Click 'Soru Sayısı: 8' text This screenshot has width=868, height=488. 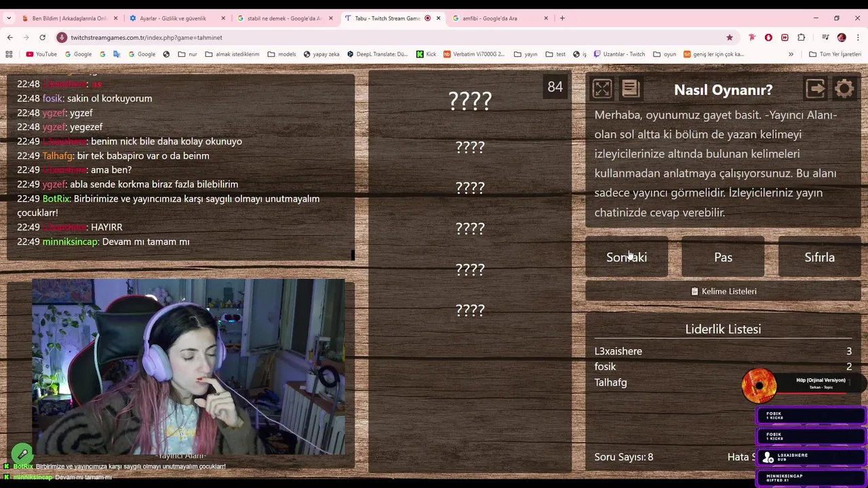624,457
